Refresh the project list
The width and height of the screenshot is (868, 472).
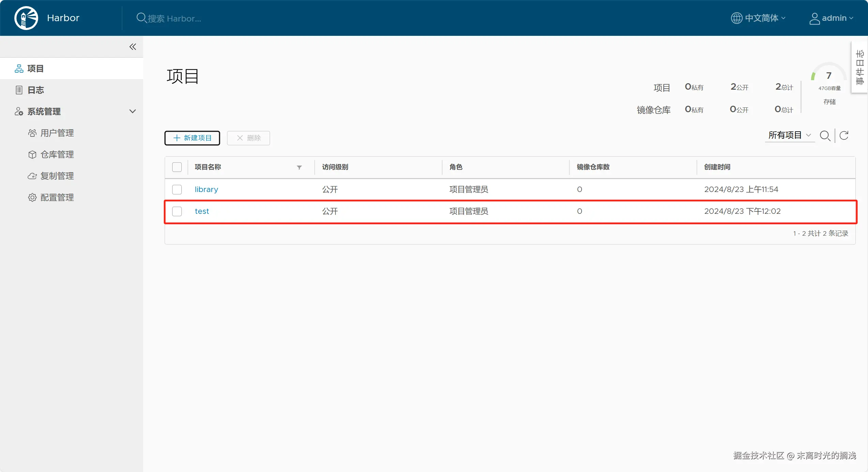point(844,136)
